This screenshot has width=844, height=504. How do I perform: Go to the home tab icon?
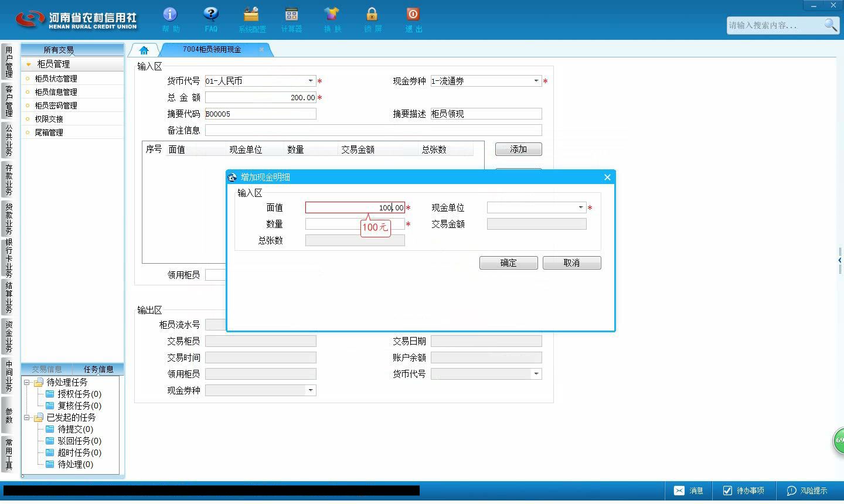coord(144,50)
